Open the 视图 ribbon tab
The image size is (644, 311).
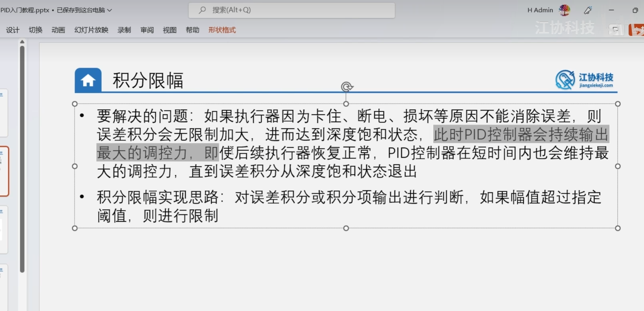pyautogui.click(x=170, y=30)
